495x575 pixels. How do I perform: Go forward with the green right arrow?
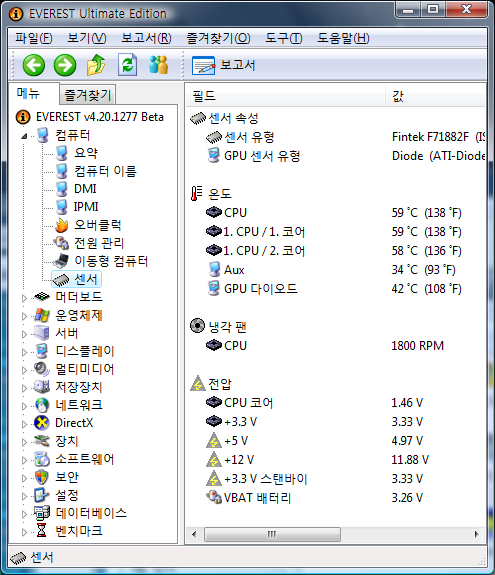point(65,66)
